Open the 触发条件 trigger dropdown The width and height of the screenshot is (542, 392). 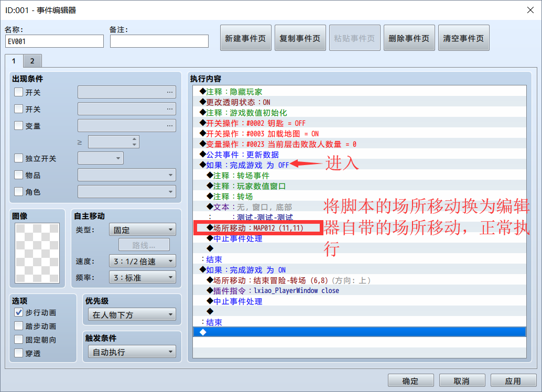(132, 352)
